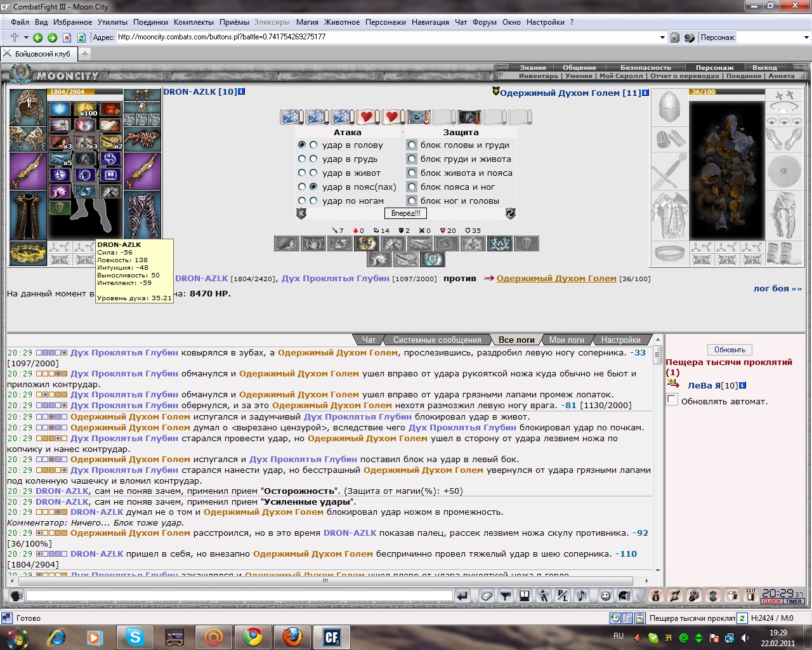Click the send message arrow icon
Image resolution: width=812 pixels, height=650 pixels.
point(462,596)
